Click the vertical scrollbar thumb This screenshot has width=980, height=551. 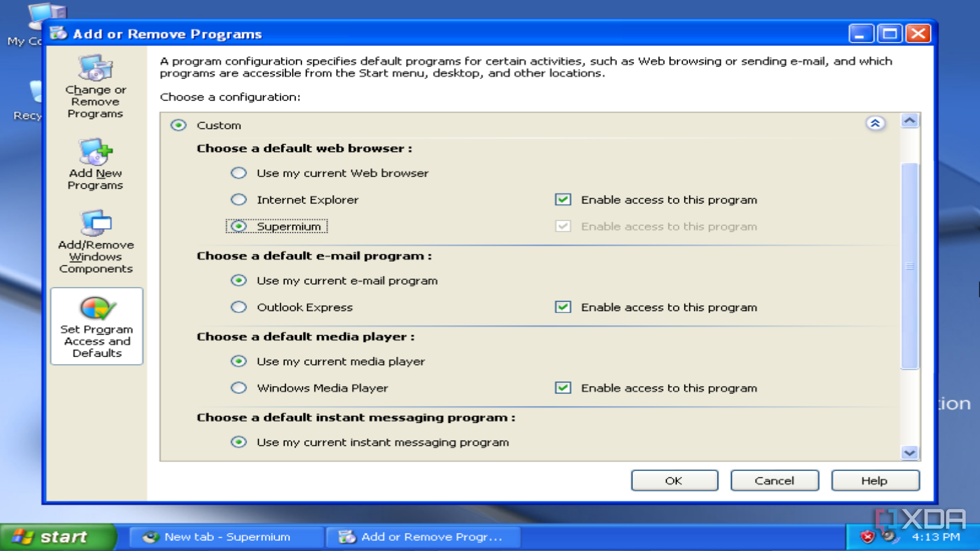point(910,266)
